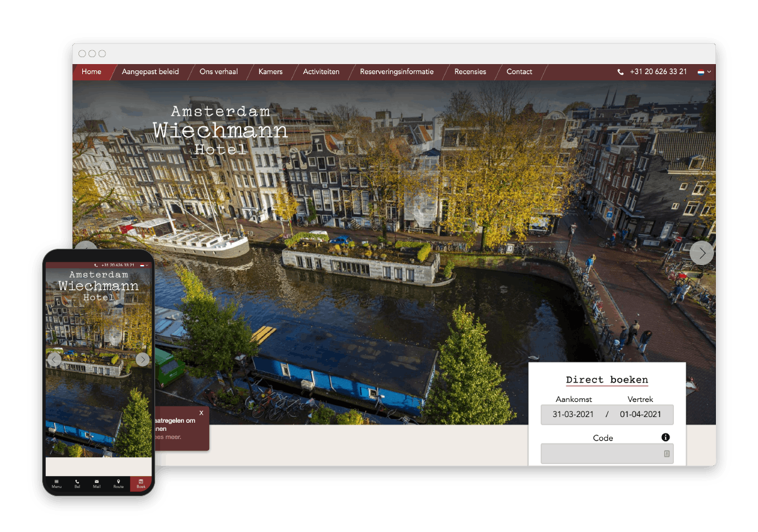The width and height of the screenshot is (758, 532).
Task: Select Activiteiten in the navigation bar
Action: click(321, 72)
